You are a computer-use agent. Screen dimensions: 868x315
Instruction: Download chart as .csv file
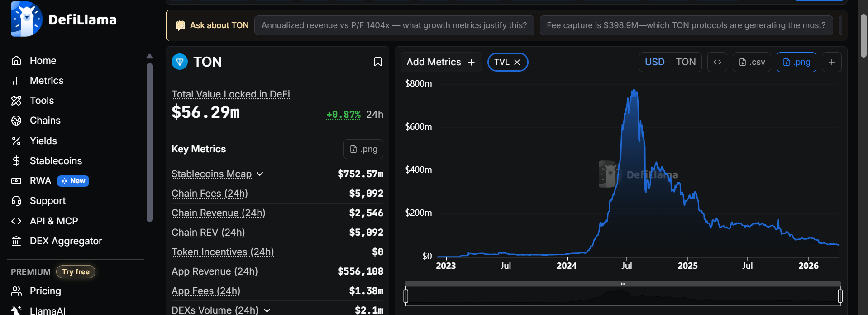(x=752, y=62)
